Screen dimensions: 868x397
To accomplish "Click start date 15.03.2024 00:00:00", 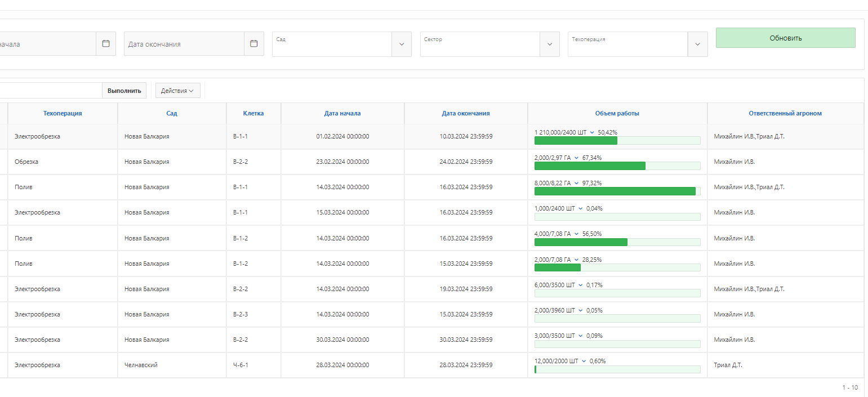I will tap(342, 212).
